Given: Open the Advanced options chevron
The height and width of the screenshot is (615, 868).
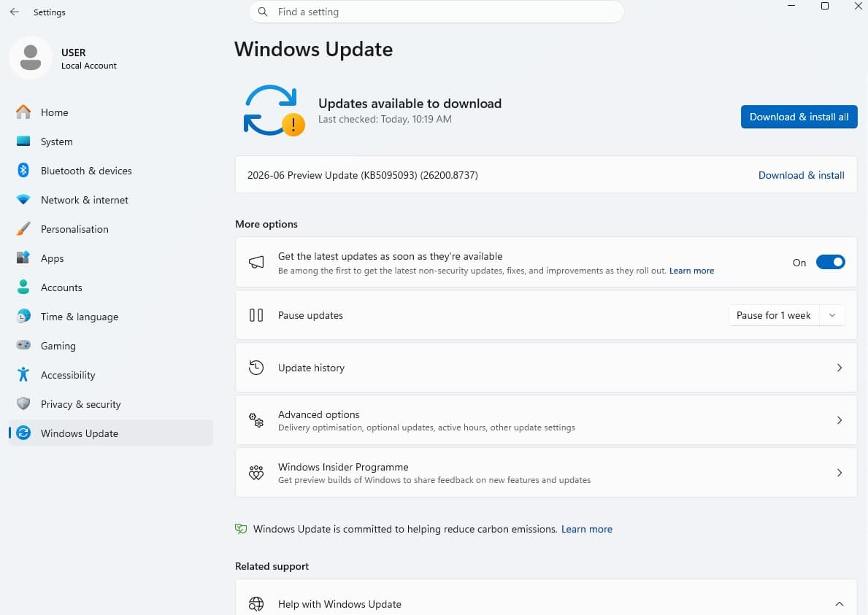Looking at the screenshot, I should click(x=840, y=419).
